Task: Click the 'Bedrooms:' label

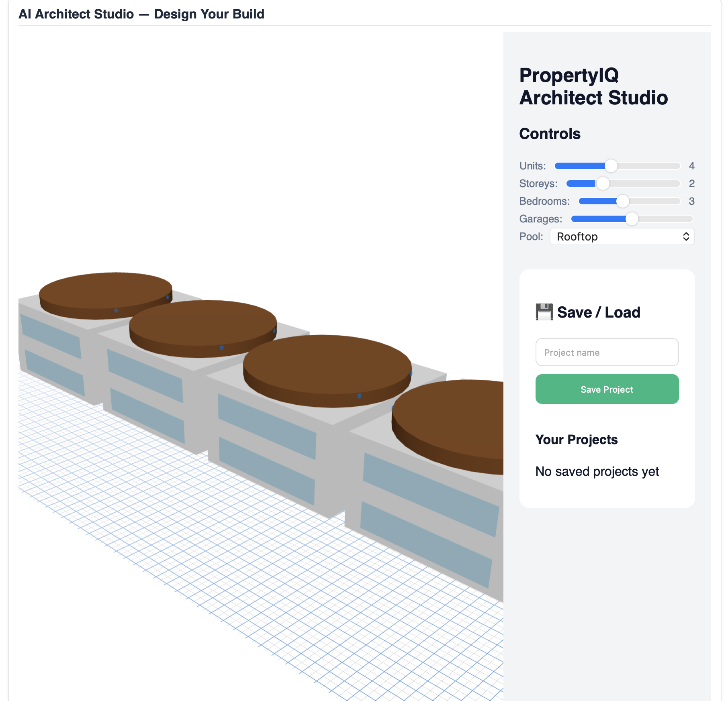Action: tap(544, 201)
